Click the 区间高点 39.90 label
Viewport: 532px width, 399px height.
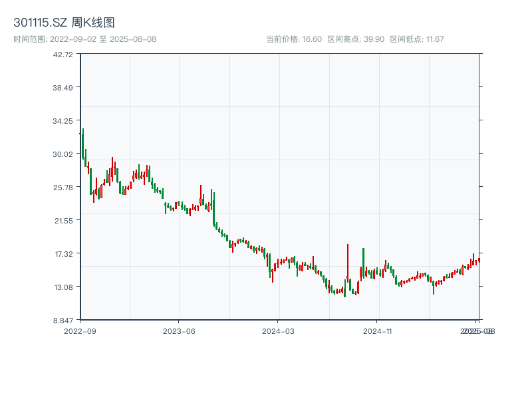[x=356, y=39]
